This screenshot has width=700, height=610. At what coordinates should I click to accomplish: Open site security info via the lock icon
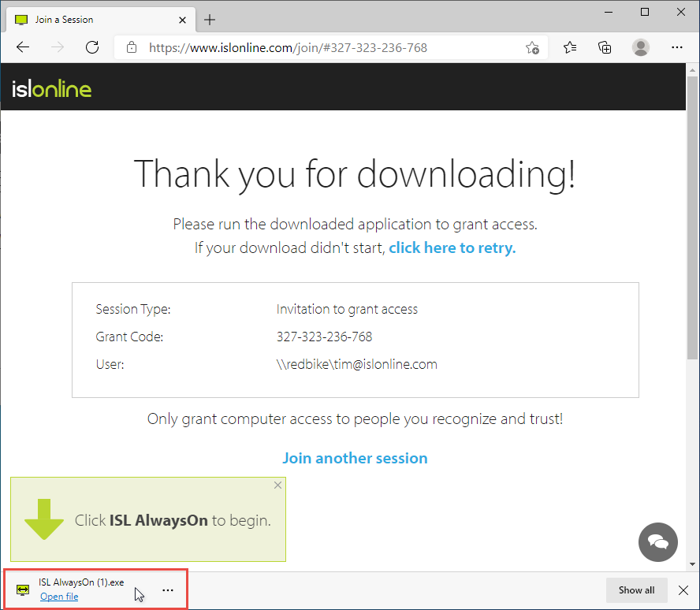[x=131, y=47]
